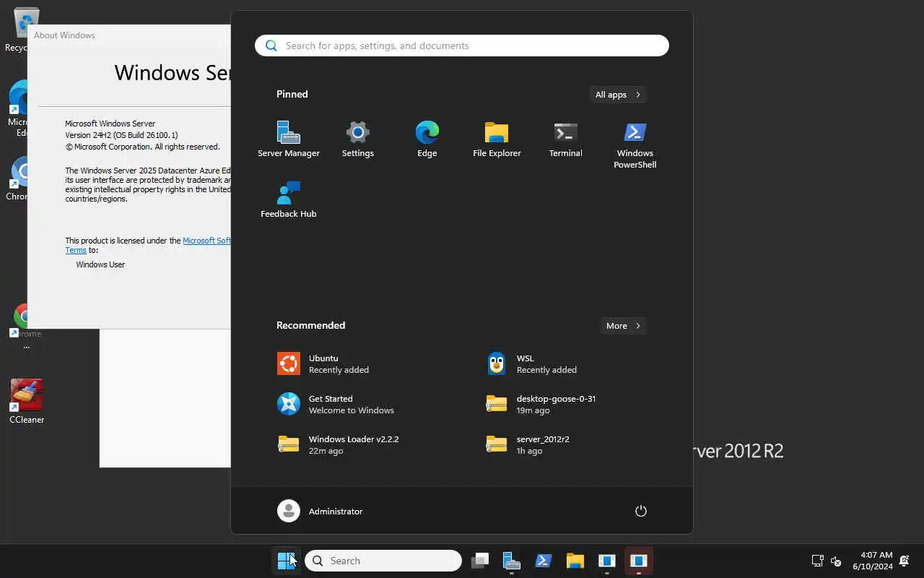Switch to the red-underlined taskbar window icon
The width and height of the screenshot is (924, 578).
pyautogui.click(x=639, y=561)
